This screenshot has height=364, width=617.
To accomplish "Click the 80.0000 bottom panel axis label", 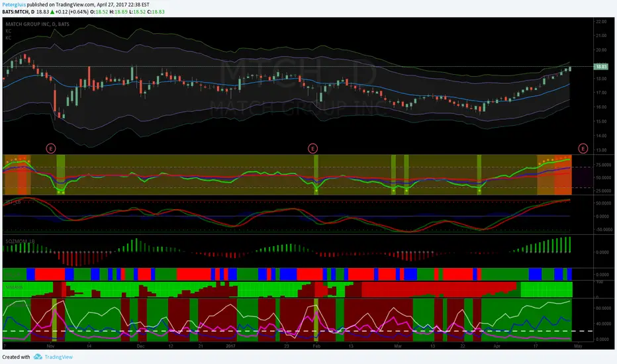I will tap(604, 308).
